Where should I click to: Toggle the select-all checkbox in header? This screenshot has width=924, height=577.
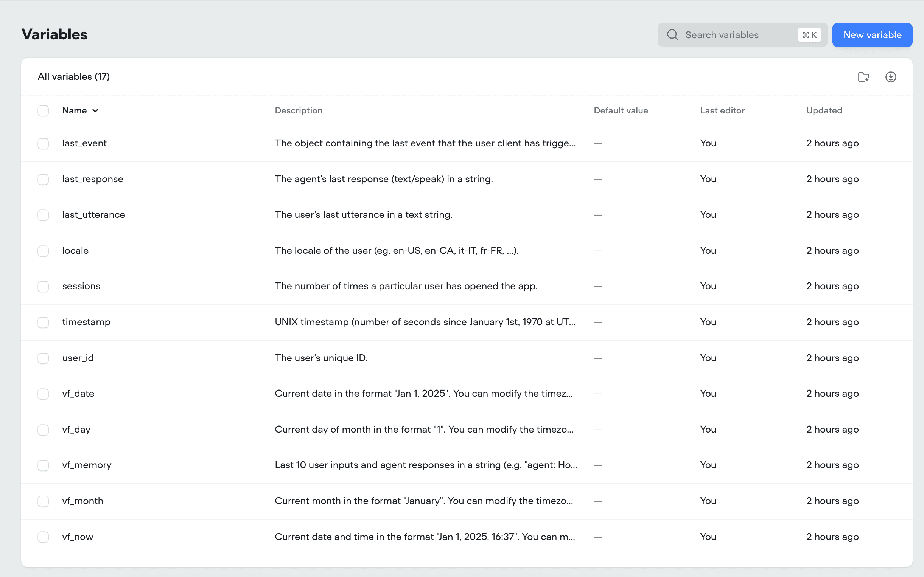(x=43, y=111)
